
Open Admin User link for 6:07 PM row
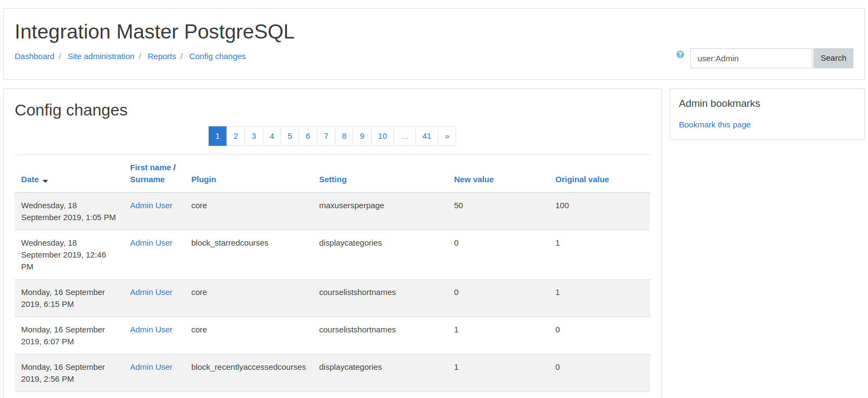151,330
